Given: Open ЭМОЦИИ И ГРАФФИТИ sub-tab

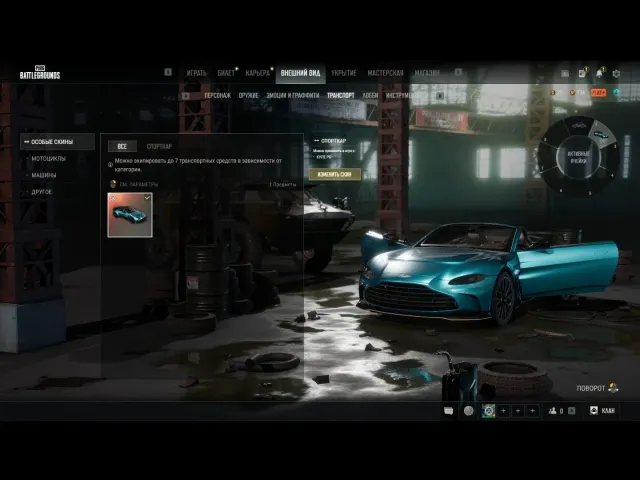Looking at the screenshot, I should (293, 96).
